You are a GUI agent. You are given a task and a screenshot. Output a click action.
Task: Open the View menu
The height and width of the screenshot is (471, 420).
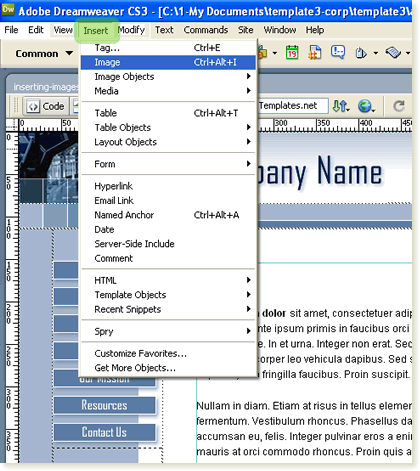point(63,30)
